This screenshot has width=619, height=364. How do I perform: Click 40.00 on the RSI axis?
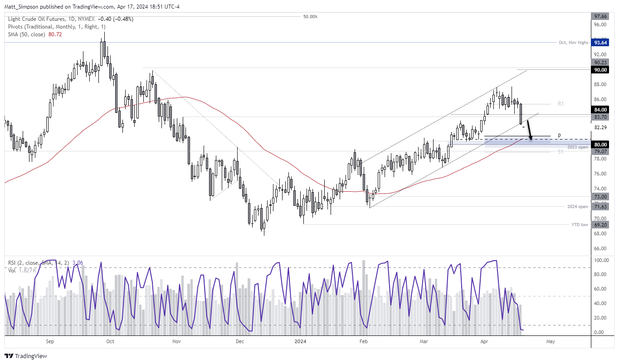(600, 303)
